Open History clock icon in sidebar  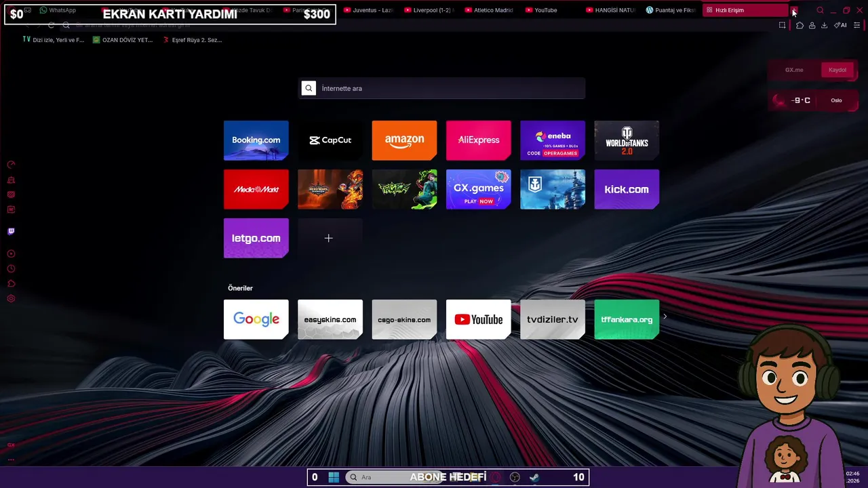click(11, 268)
